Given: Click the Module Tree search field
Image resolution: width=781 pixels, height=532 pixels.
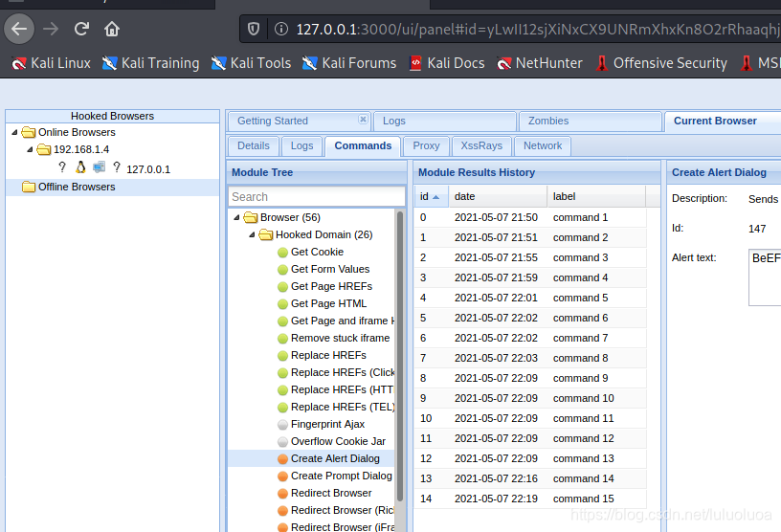Looking at the screenshot, I should point(317,197).
